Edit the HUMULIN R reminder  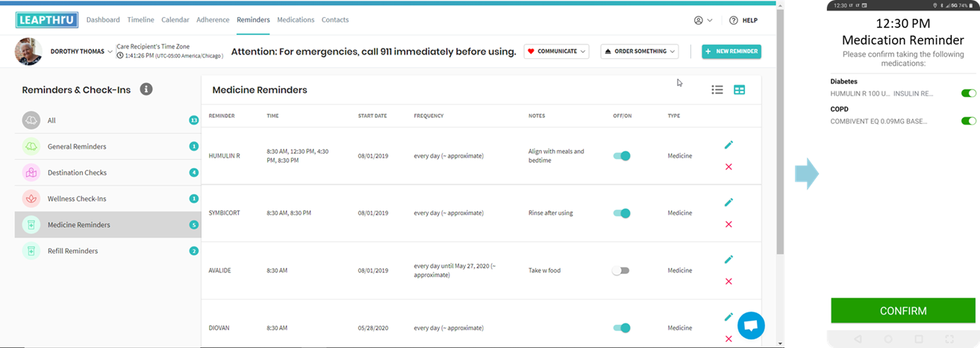729,145
